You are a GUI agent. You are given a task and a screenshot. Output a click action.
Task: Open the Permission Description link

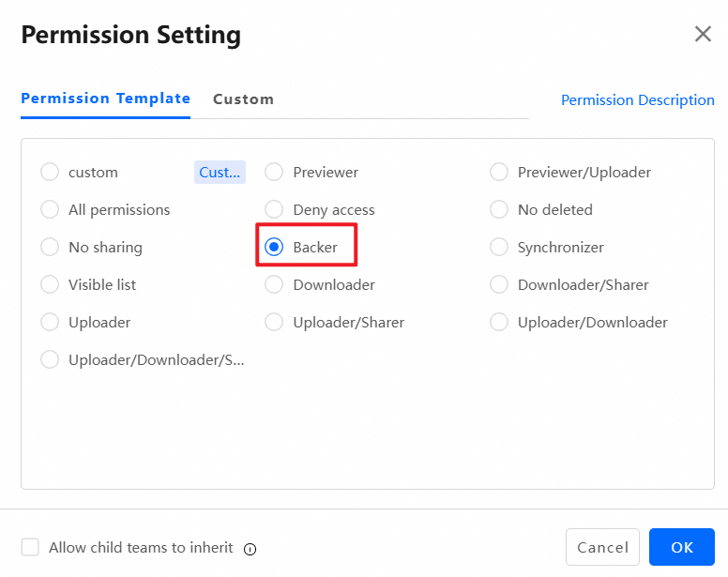[637, 99]
